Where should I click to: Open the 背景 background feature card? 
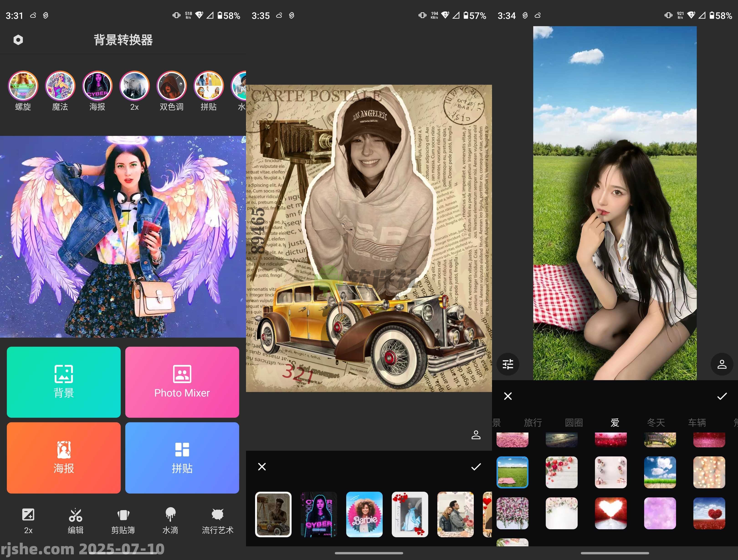pyautogui.click(x=63, y=383)
